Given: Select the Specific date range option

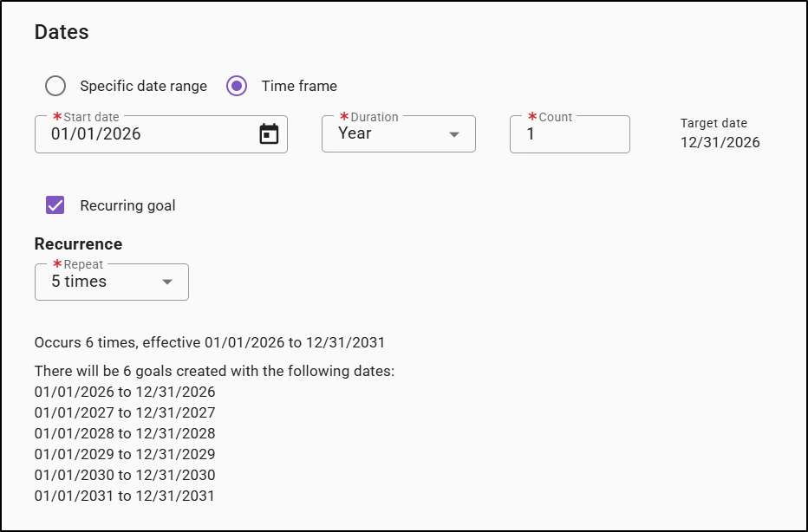Looking at the screenshot, I should pos(55,86).
